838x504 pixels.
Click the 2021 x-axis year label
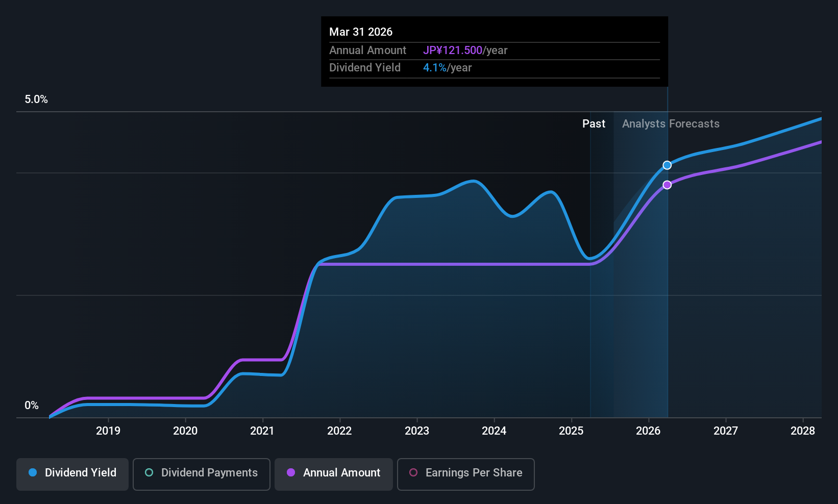pyautogui.click(x=262, y=431)
